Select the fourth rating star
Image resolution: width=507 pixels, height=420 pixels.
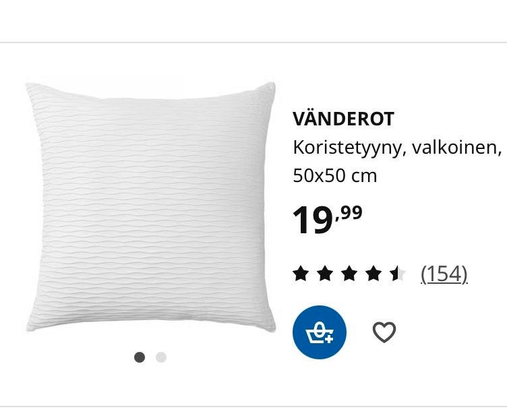click(374, 274)
